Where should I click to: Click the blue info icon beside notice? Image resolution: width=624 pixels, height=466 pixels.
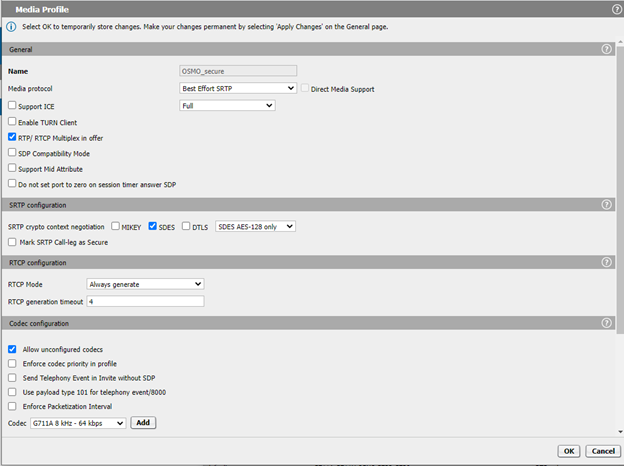coord(11,27)
